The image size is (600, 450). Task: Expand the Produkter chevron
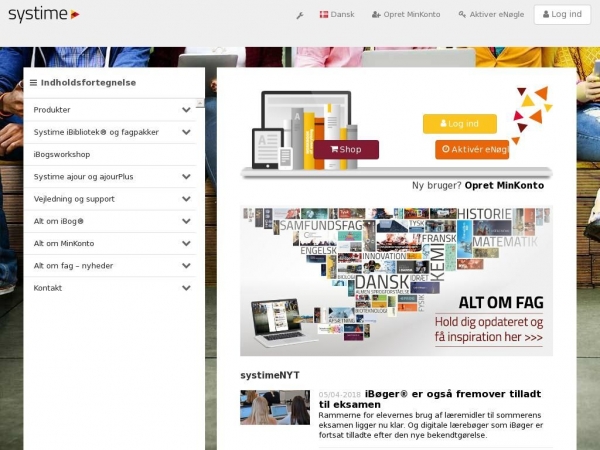click(x=186, y=110)
